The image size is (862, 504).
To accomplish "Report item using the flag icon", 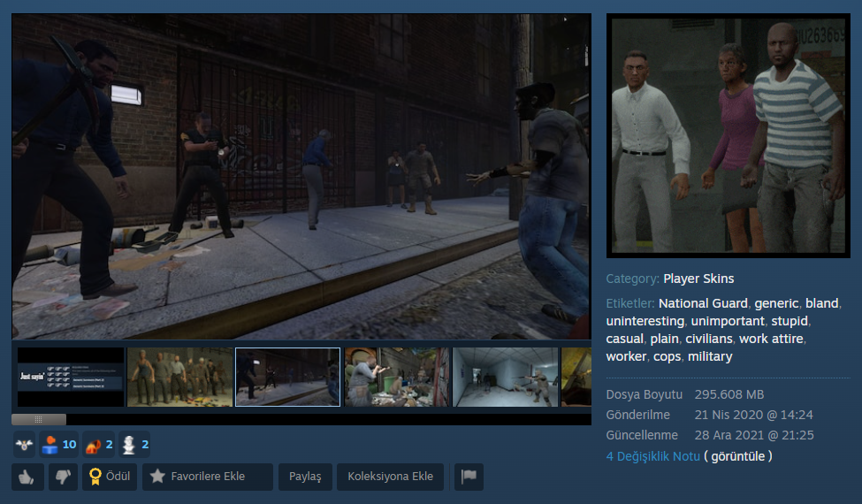I will tap(469, 477).
